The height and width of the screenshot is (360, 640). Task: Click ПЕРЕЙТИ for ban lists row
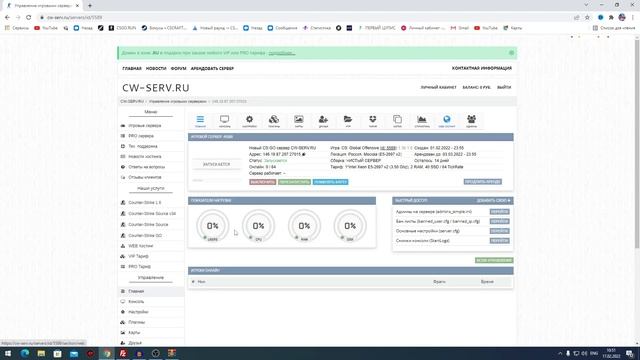coord(500,221)
